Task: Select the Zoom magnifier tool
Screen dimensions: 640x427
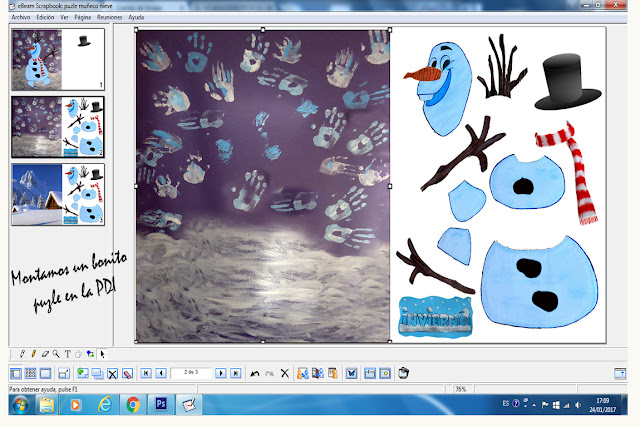Action: pyautogui.click(x=56, y=354)
